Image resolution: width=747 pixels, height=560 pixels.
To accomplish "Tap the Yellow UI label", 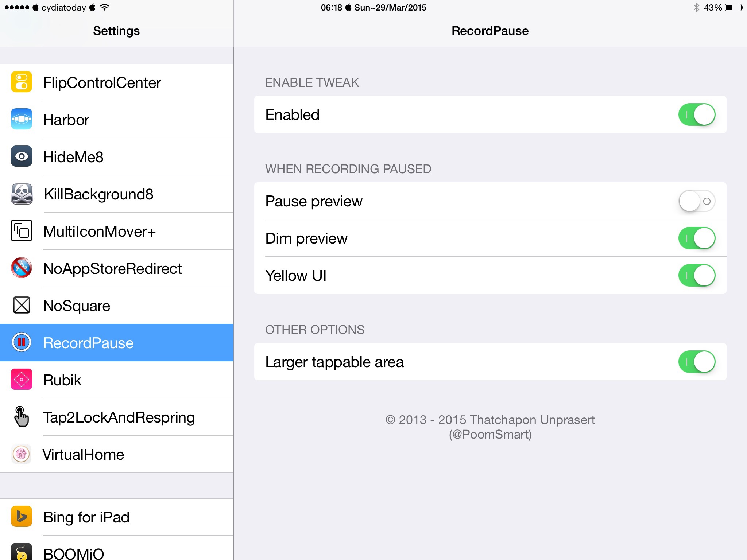I will 296,276.
